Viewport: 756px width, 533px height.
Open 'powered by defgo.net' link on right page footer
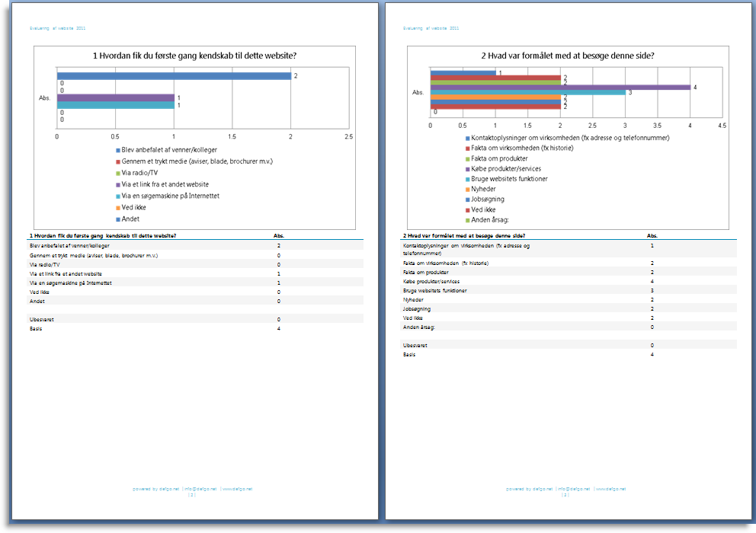pos(530,489)
